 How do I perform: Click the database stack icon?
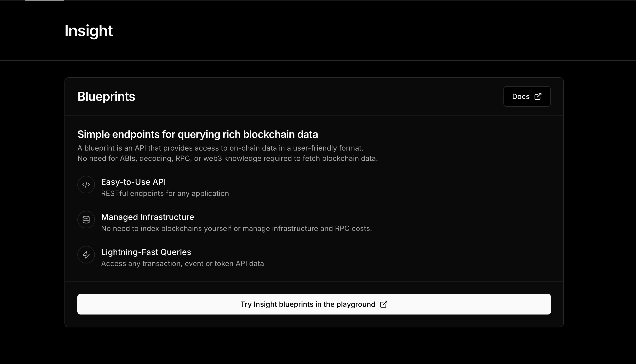pos(86,220)
